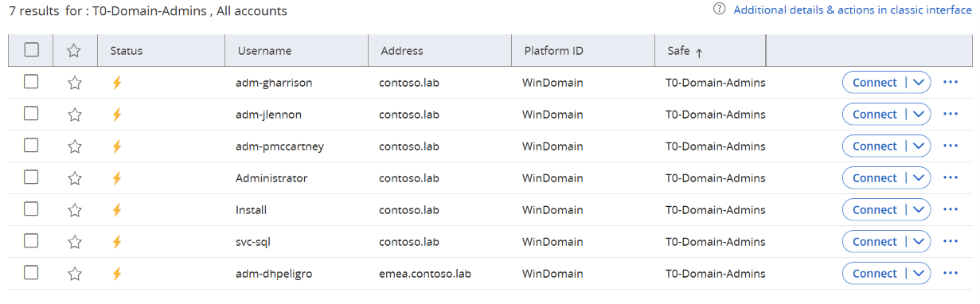Connect to the adm-jlennon account

[x=874, y=115]
